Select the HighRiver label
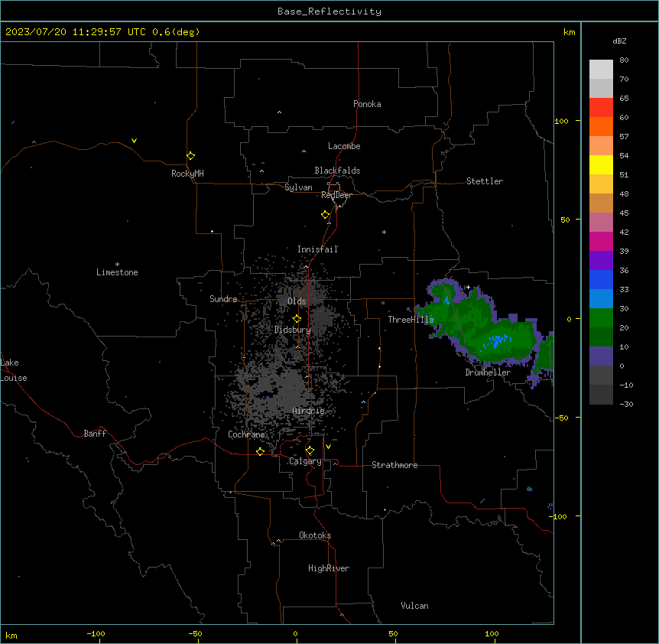The width and height of the screenshot is (659, 644). [x=329, y=568]
